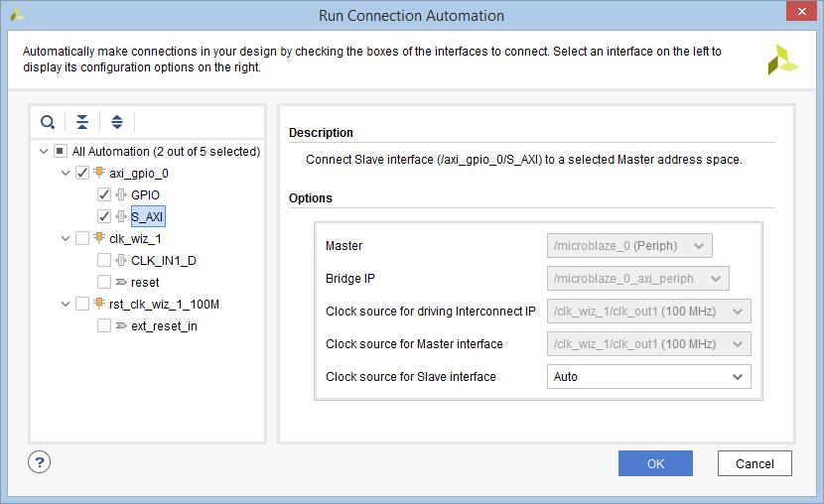Click the 'Bridge IP' option label
This screenshot has height=504, width=824.
(350, 278)
